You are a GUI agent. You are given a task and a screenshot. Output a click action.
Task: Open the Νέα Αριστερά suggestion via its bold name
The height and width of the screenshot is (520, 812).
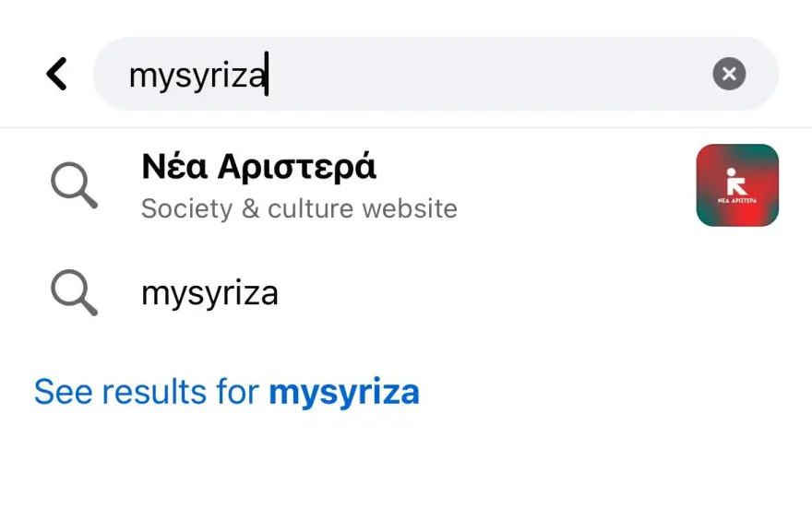[x=258, y=167]
